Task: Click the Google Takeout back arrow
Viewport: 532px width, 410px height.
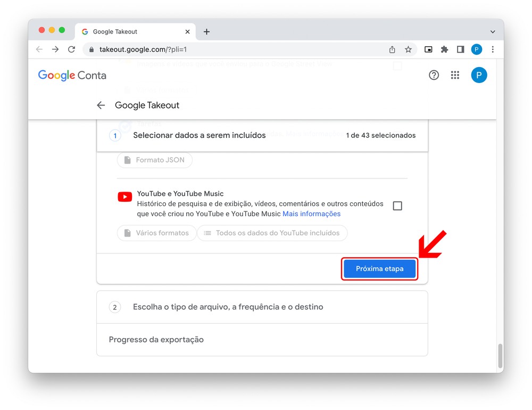Action: [101, 105]
